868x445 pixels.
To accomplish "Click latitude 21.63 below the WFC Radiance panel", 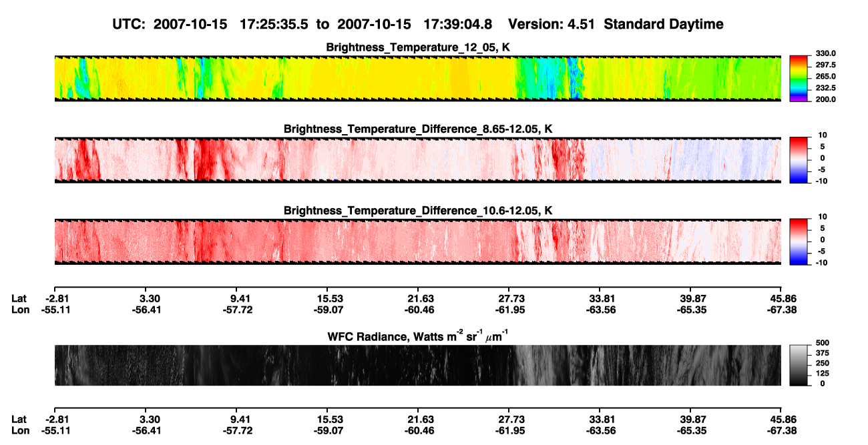I will (x=421, y=419).
